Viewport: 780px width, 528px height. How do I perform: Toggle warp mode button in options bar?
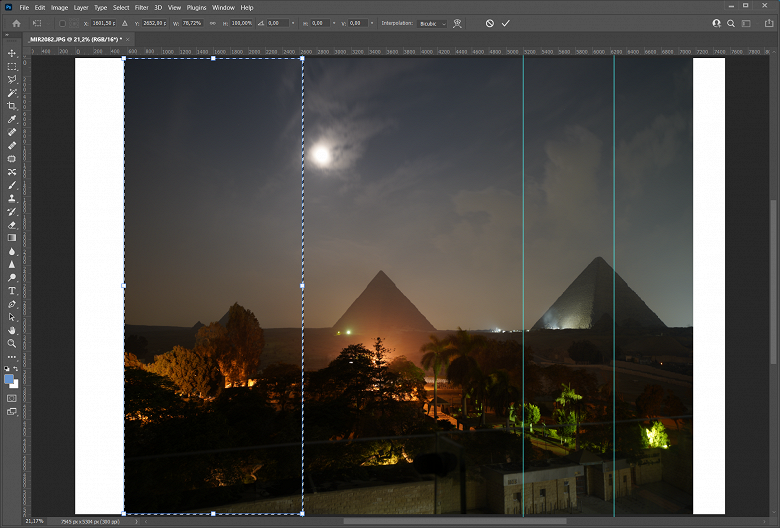457,23
